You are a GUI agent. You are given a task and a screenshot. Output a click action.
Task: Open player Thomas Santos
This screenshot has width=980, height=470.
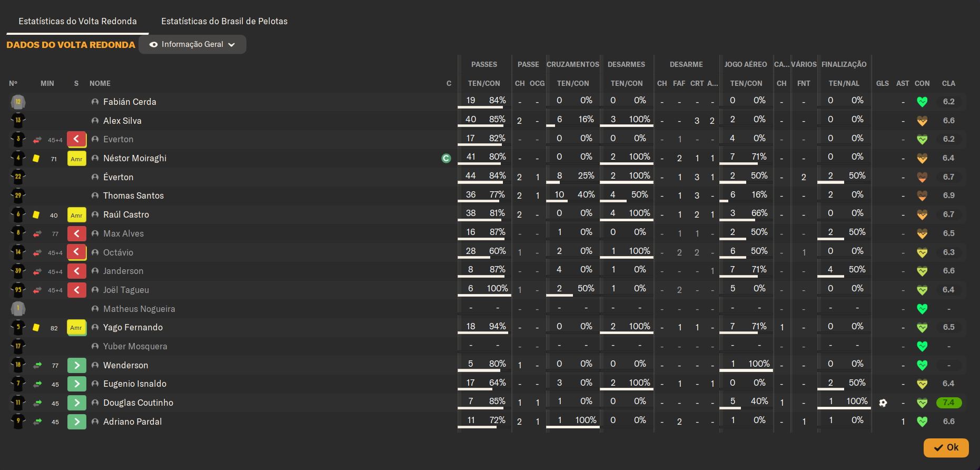tap(133, 195)
